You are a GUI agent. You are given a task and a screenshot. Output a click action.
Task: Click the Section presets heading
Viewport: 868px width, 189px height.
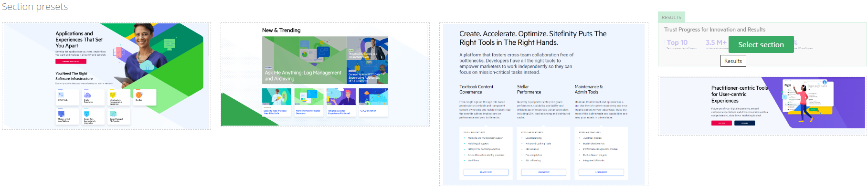pyautogui.click(x=35, y=7)
